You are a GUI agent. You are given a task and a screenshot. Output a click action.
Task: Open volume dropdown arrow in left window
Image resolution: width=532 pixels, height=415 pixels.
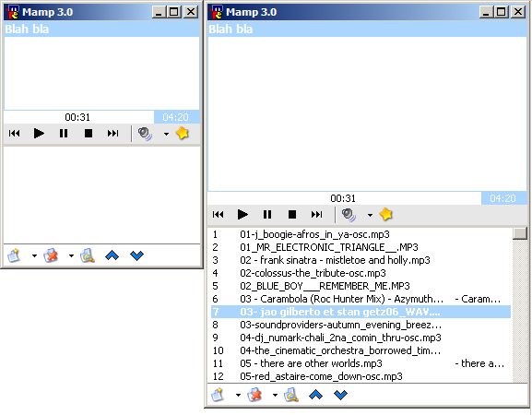(x=166, y=134)
